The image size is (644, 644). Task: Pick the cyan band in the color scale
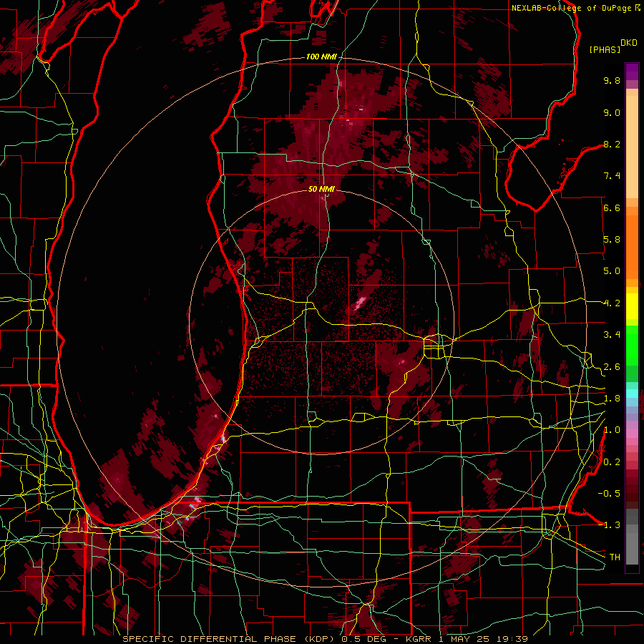(632, 393)
